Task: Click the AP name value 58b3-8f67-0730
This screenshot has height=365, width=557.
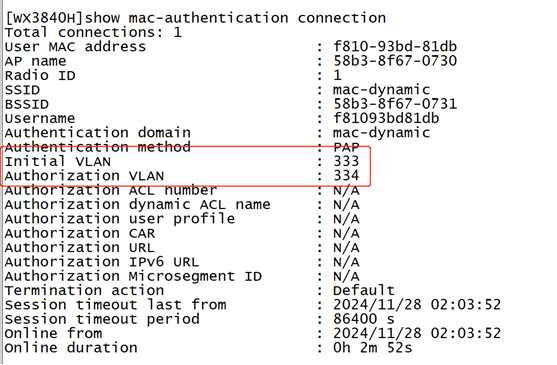Action: click(x=395, y=61)
